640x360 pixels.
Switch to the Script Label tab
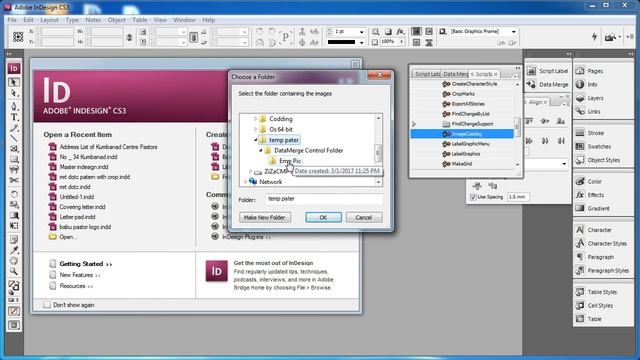pyautogui.click(x=427, y=74)
